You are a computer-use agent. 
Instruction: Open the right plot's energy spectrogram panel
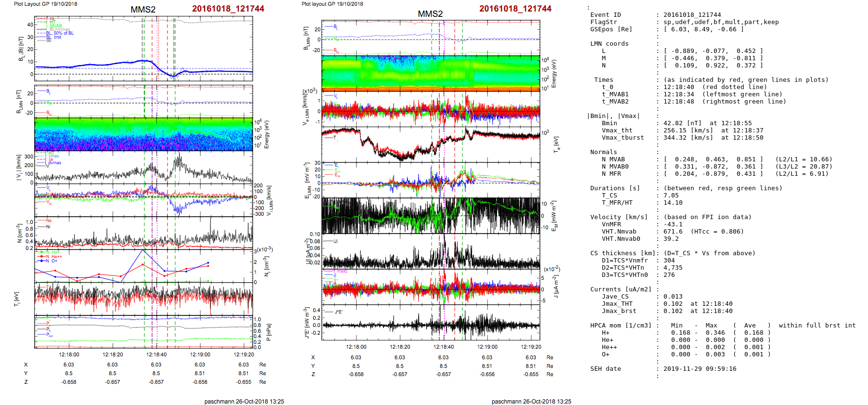pyautogui.click(x=431, y=73)
